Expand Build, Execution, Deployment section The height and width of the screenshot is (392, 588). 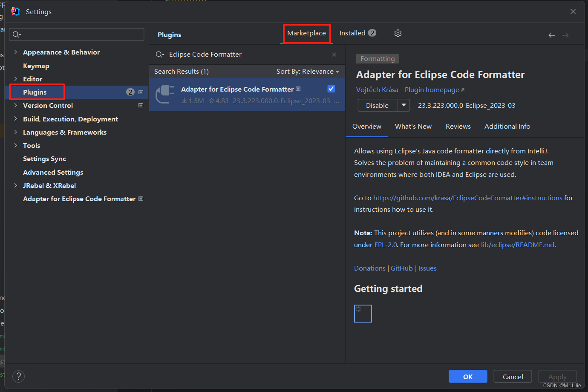16,119
